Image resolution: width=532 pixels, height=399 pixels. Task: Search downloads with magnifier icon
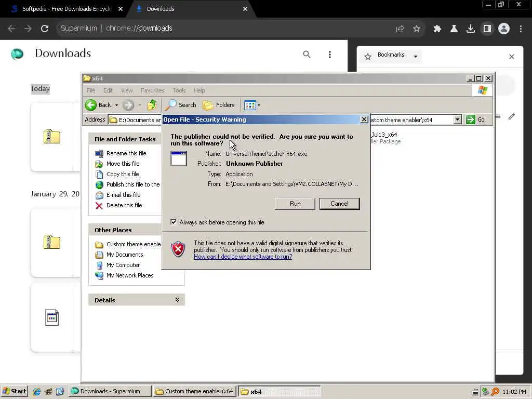pos(307,54)
